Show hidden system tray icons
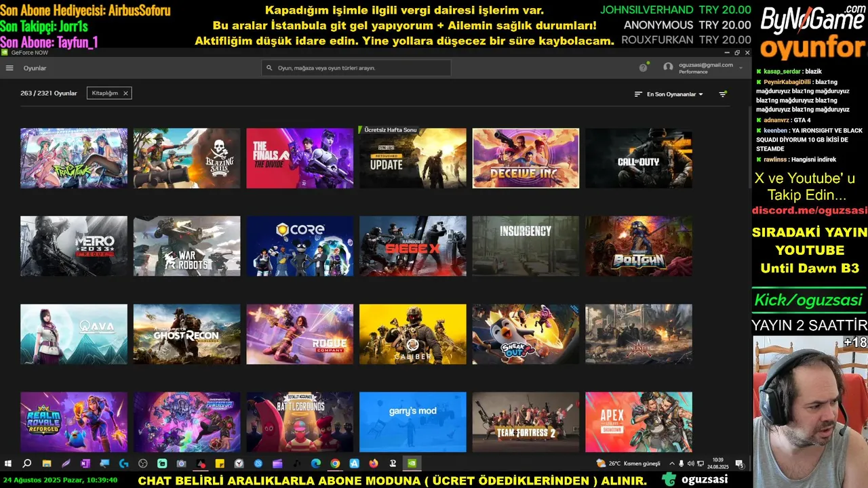 [x=672, y=464]
